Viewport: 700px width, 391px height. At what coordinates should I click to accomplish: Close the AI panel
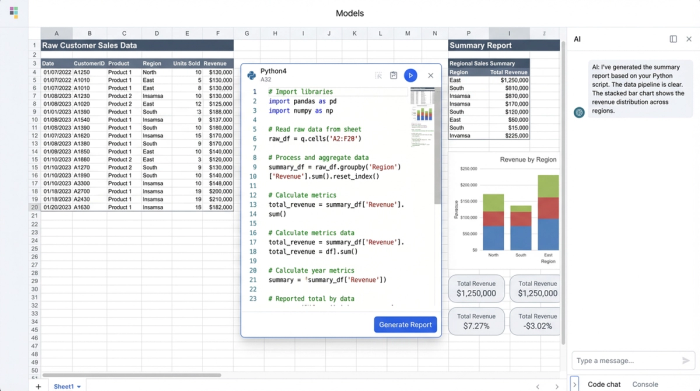point(689,39)
